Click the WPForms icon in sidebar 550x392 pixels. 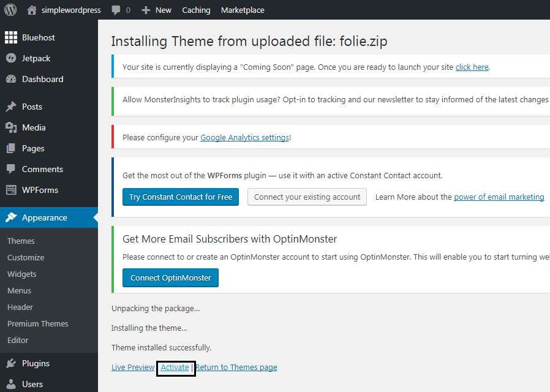11,190
